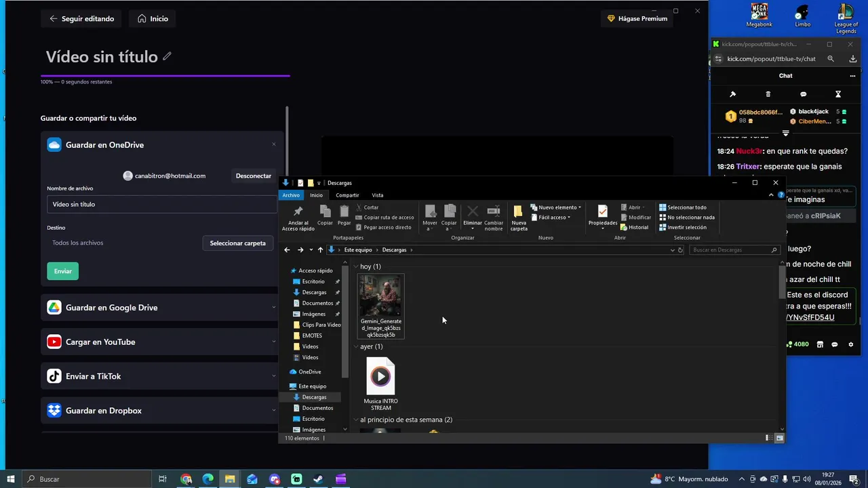868x488 pixels.
Task: Click Historial in the Abrir group
Action: click(634, 228)
